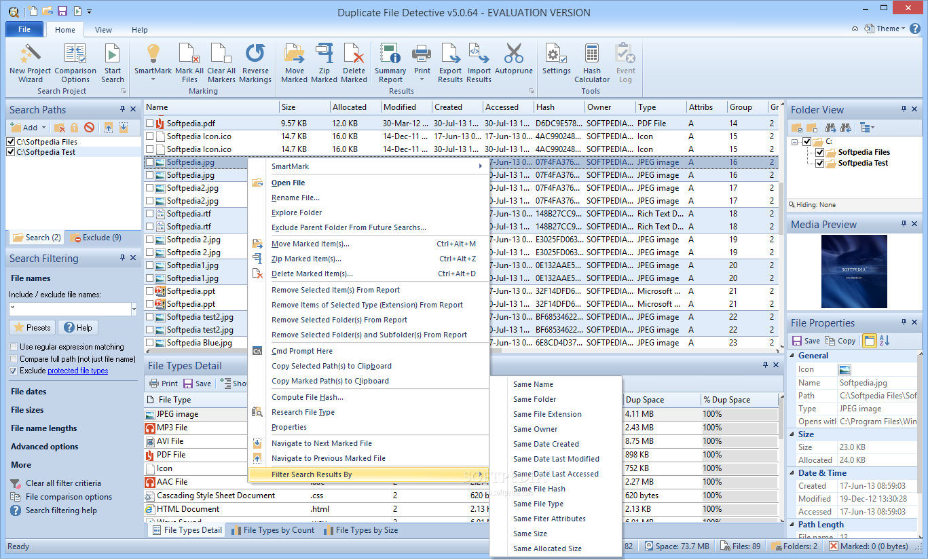
Task: Expand the Advanced options filter section
Action: [45, 447]
